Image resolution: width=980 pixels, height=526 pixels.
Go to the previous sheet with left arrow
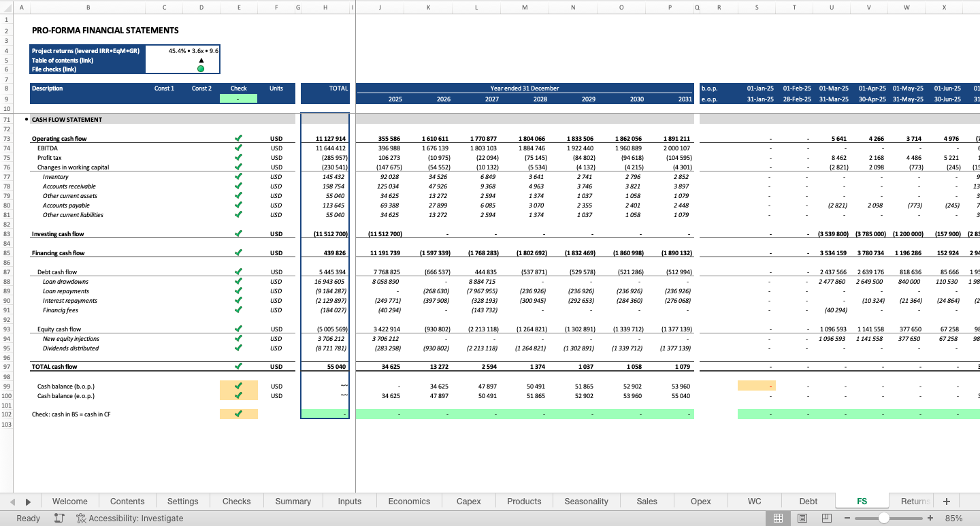coord(12,502)
